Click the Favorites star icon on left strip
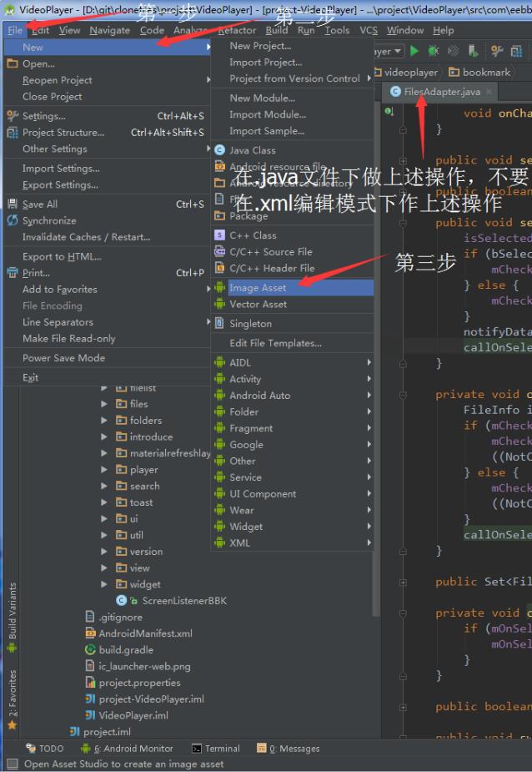The image size is (532, 772). pyautogui.click(x=12, y=724)
